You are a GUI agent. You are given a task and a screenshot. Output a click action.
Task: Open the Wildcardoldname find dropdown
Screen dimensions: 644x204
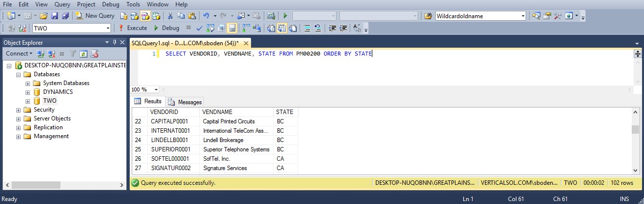(523, 16)
